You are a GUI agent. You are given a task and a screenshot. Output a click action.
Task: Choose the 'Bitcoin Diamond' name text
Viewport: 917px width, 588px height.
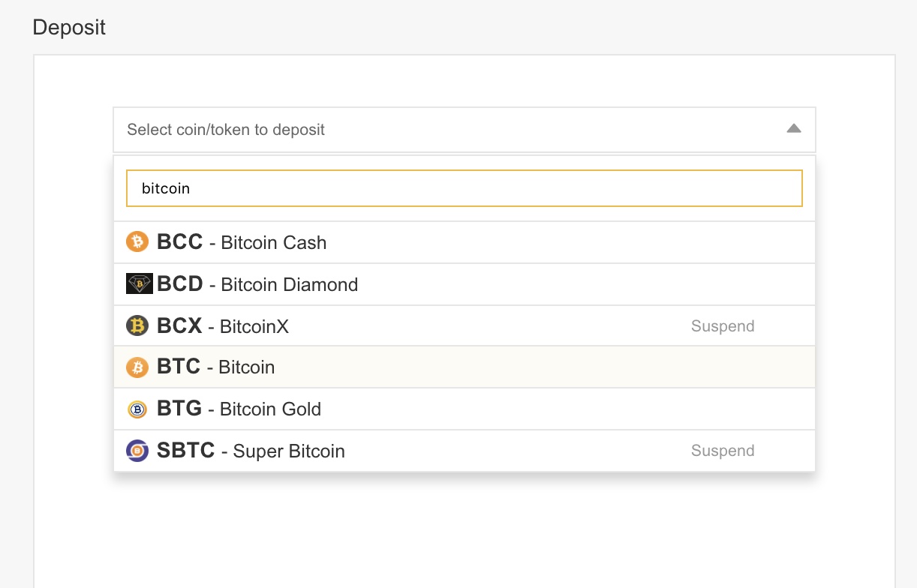click(290, 285)
